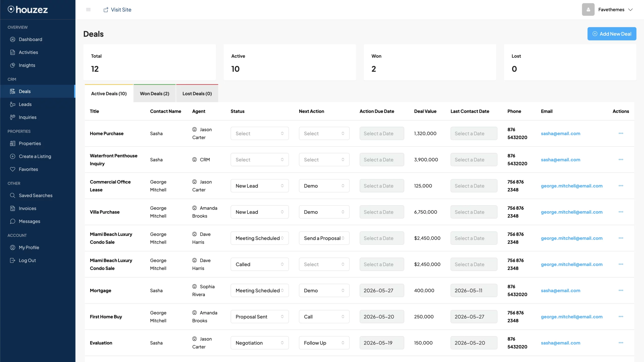Click sasha@email.com link for Mortgage
The width and height of the screenshot is (644, 362).
[x=560, y=290]
